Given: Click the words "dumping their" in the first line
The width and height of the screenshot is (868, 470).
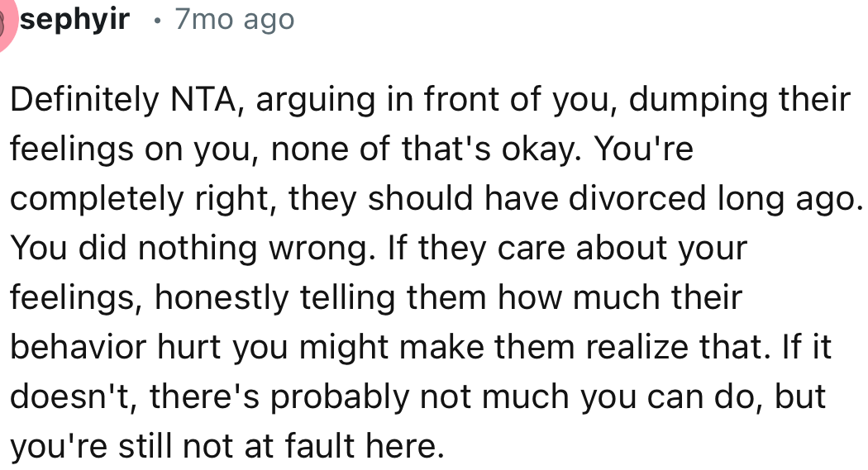Looking at the screenshot, I should (x=742, y=100).
